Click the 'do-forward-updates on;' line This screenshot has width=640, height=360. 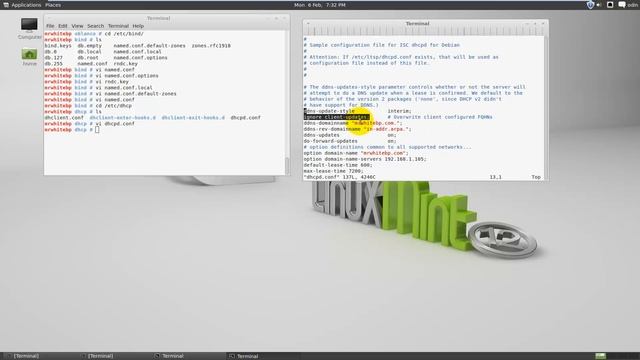click(350, 141)
